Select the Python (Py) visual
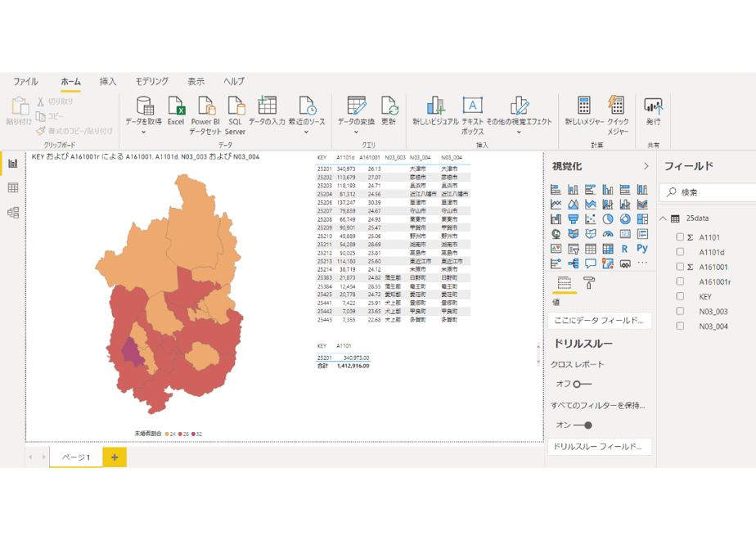Screen dimensions: 756x540 click(x=642, y=248)
